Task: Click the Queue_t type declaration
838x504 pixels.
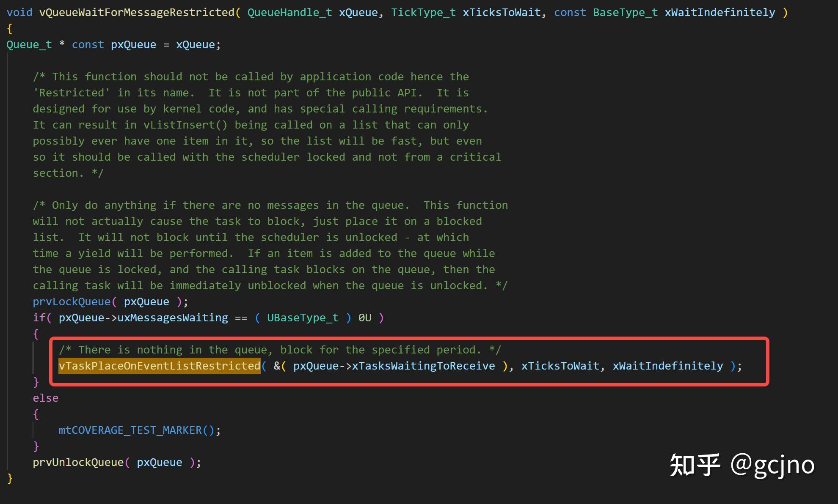Action: pos(29,44)
